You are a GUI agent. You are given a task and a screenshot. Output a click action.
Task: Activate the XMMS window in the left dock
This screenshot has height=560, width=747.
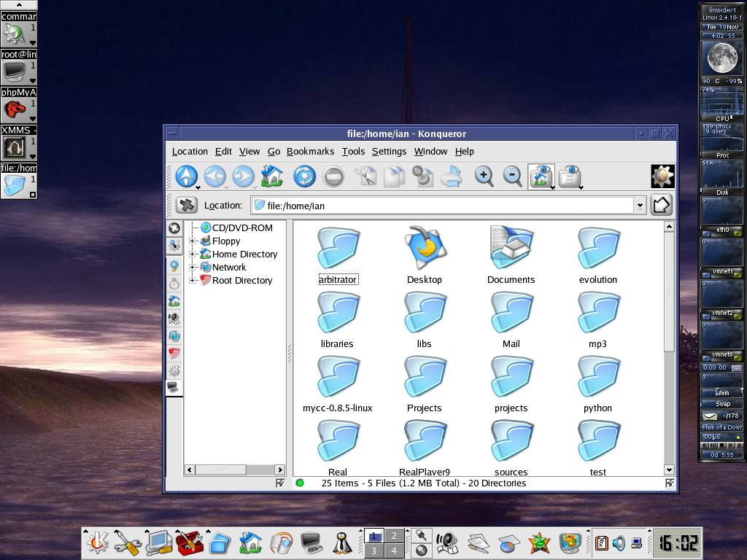point(18,142)
